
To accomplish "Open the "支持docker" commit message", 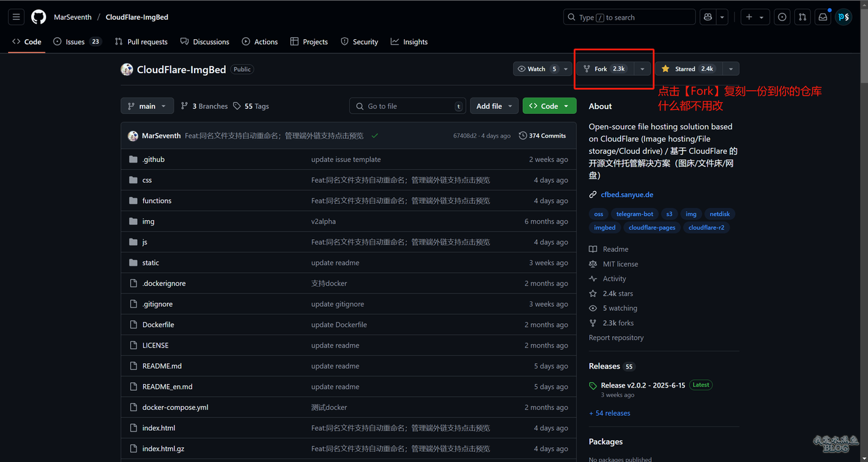I will (329, 283).
